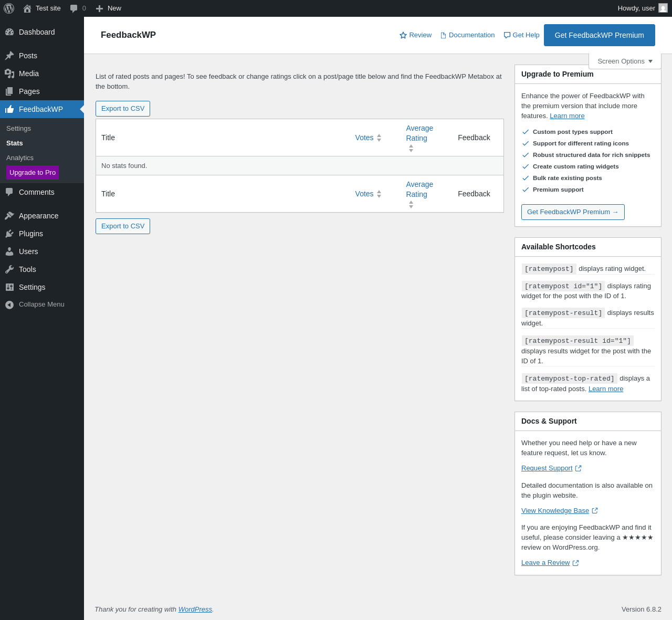672x620 pixels.
Task: Click the document icon beside Documentation
Action: 443,35
